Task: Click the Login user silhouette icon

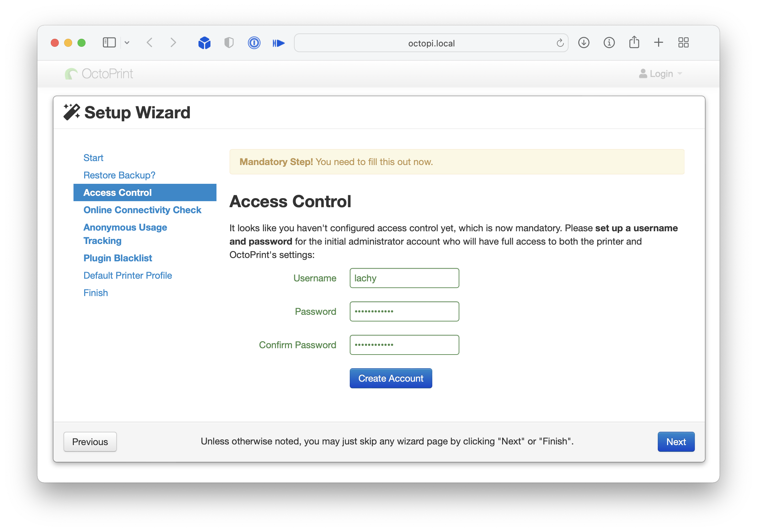Action: (643, 74)
